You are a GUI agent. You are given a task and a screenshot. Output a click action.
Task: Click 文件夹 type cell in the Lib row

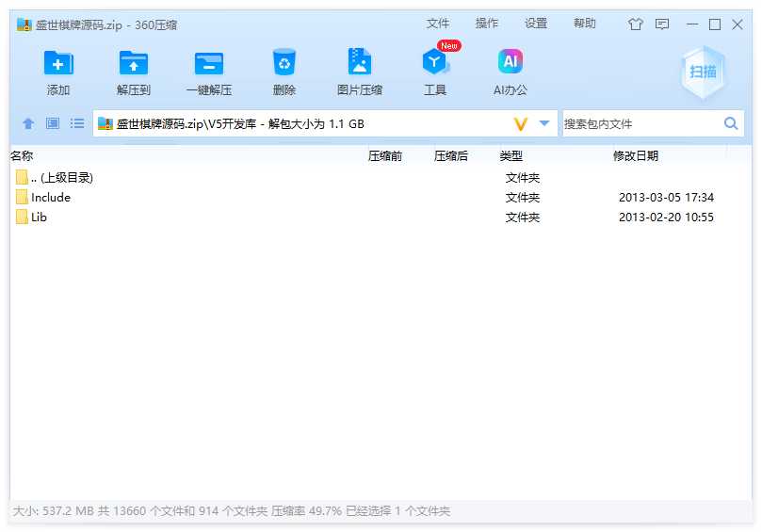(x=523, y=218)
